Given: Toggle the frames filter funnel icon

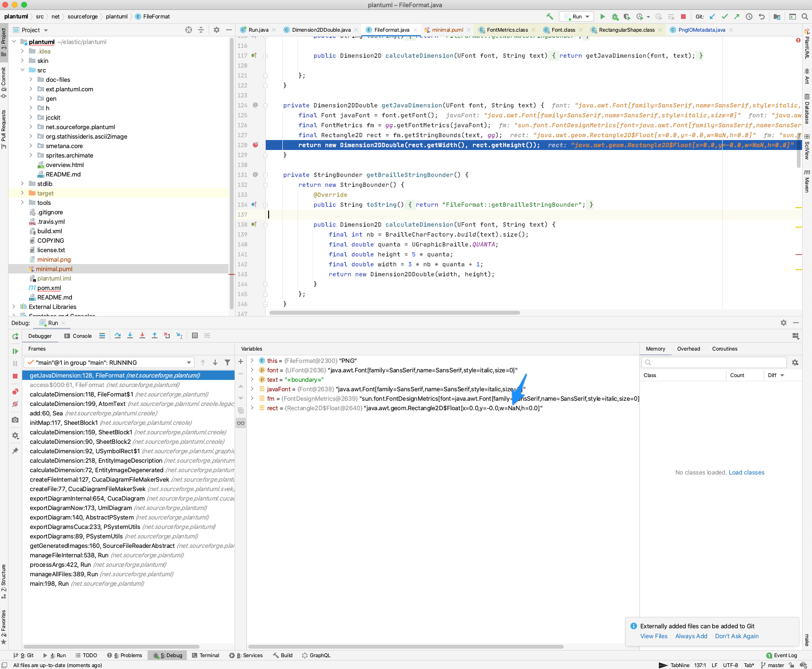Looking at the screenshot, I should [227, 362].
